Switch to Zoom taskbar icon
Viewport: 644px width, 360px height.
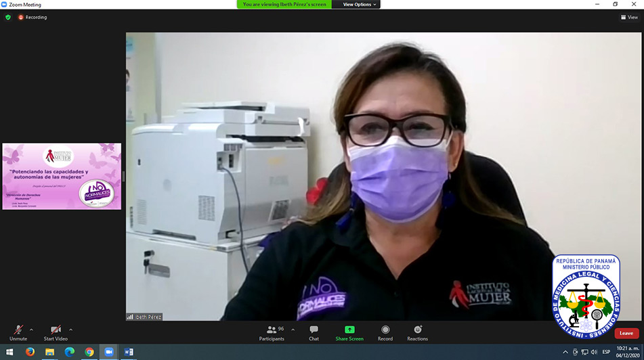[109, 352]
